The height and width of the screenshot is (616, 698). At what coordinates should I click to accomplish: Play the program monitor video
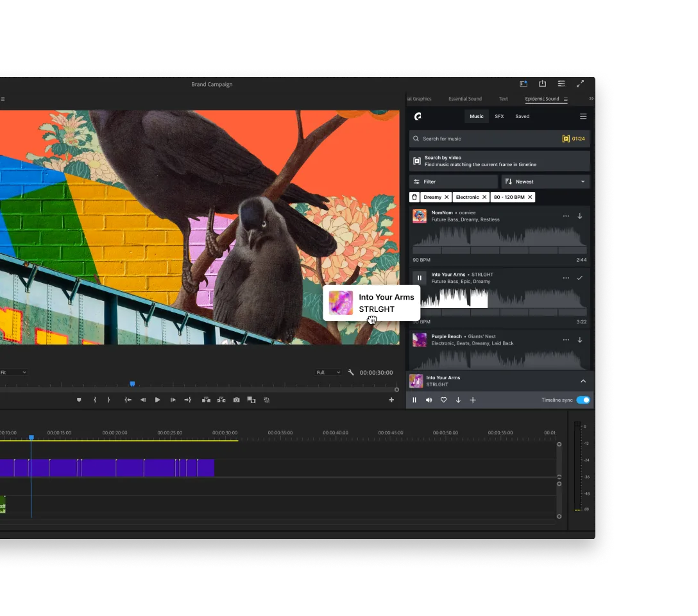(x=157, y=400)
